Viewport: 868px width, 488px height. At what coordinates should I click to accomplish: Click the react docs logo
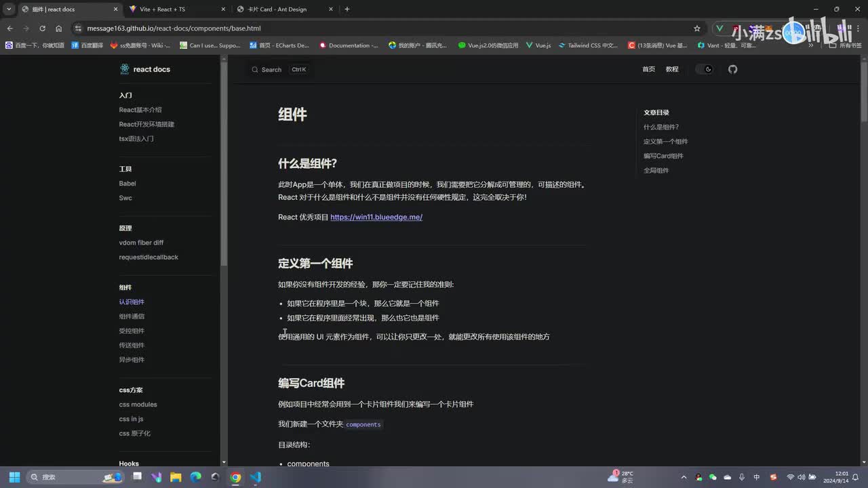144,69
